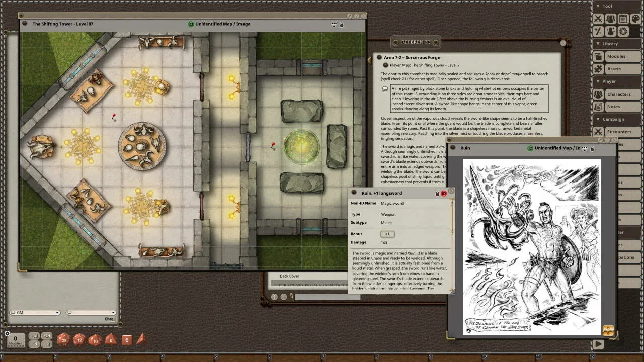This screenshot has width=644, height=362.
Task: Click the speech bubble icon beside fire pit text
Action: 385,89
